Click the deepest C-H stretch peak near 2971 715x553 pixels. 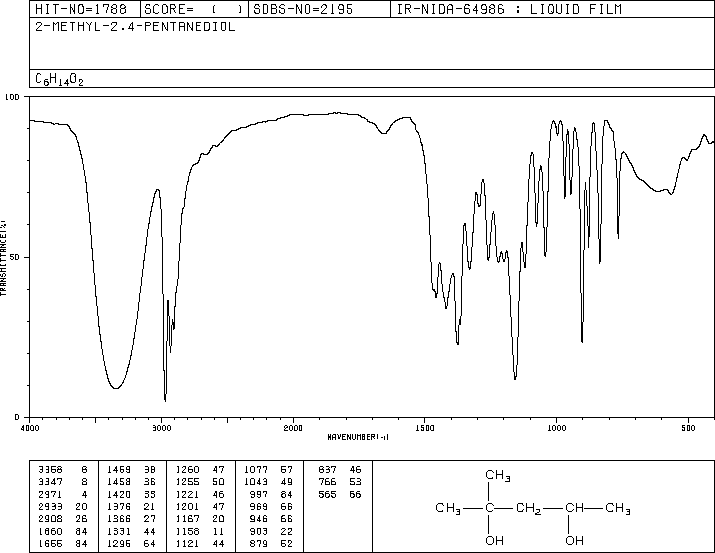pyautogui.click(x=165, y=401)
